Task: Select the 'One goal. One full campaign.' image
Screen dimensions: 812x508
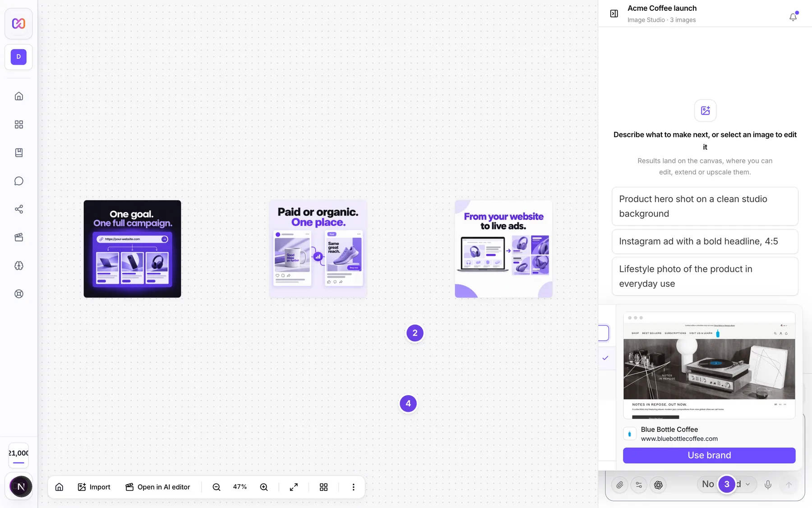Action: (132, 249)
